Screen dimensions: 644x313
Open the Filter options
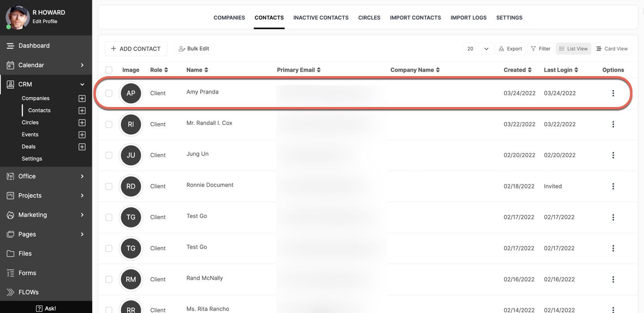pyautogui.click(x=541, y=49)
